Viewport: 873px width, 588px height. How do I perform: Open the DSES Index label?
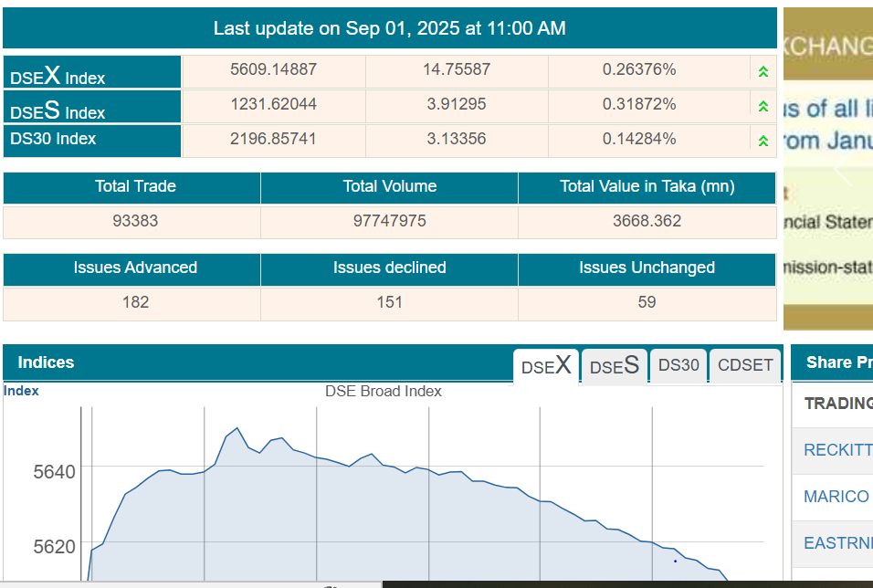(58, 110)
